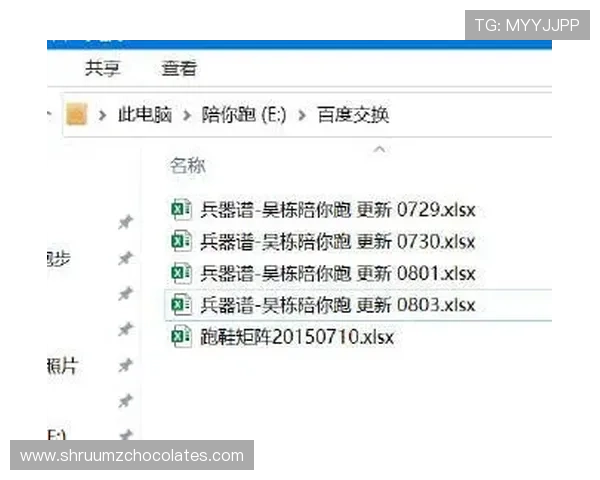Navigate to 陪你跑 (E:) breadcrumb
Image resolution: width=600 pixels, height=480 pixels.
pyautogui.click(x=244, y=114)
